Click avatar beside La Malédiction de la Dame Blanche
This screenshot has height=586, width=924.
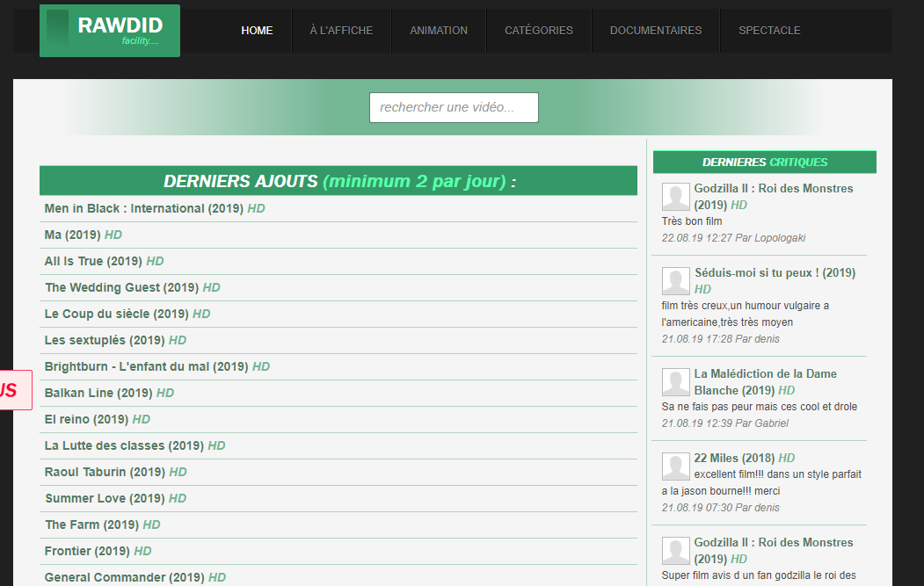[675, 382]
